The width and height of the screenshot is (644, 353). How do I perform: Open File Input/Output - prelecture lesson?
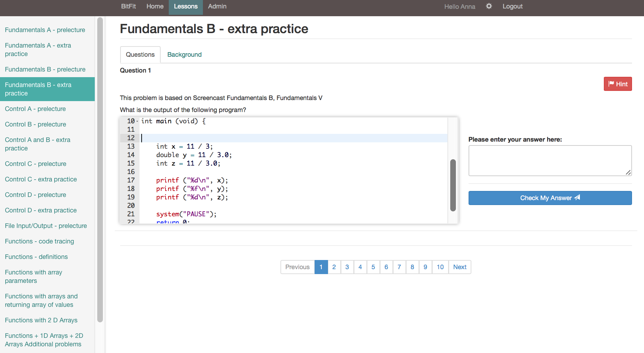[x=46, y=226]
